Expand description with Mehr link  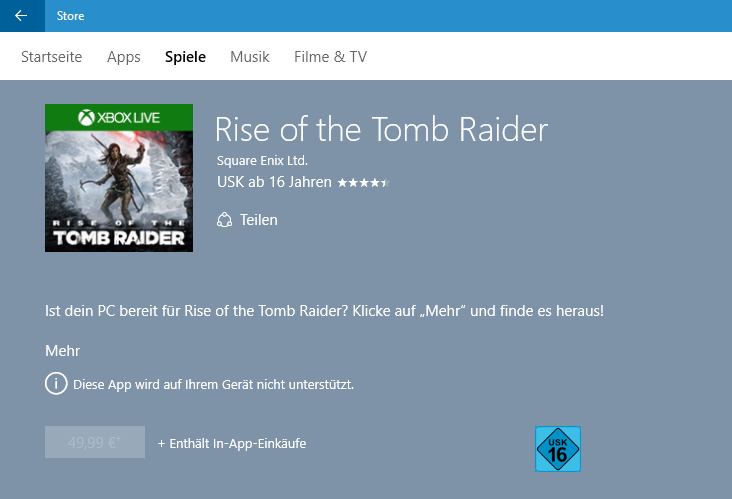(x=63, y=351)
